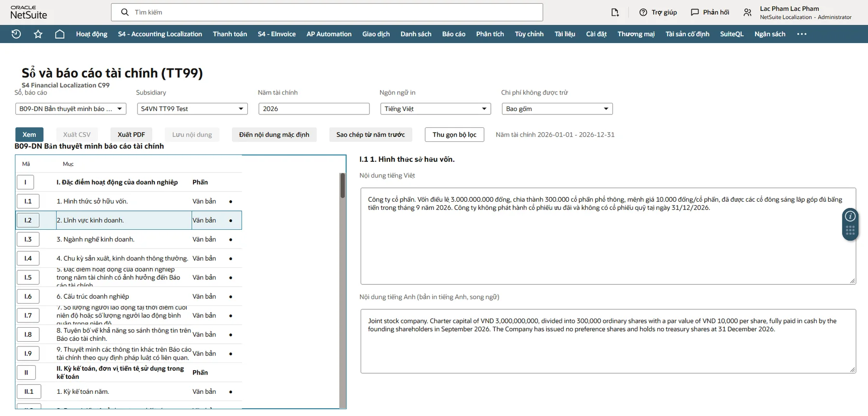868x416 pixels.
Task: Click the Thu gọn bộ lọc button
Action: tap(454, 135)
